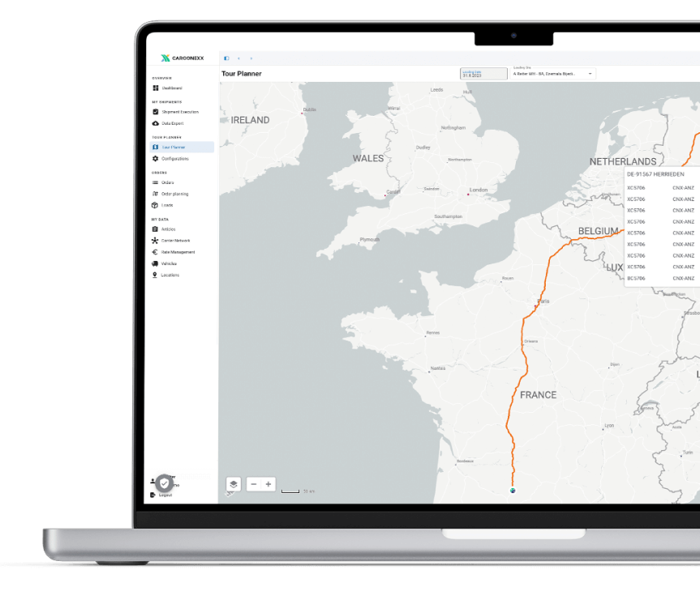Open the Articles section
This screenshot has width=700, height=600.
[x=167, y=229]
